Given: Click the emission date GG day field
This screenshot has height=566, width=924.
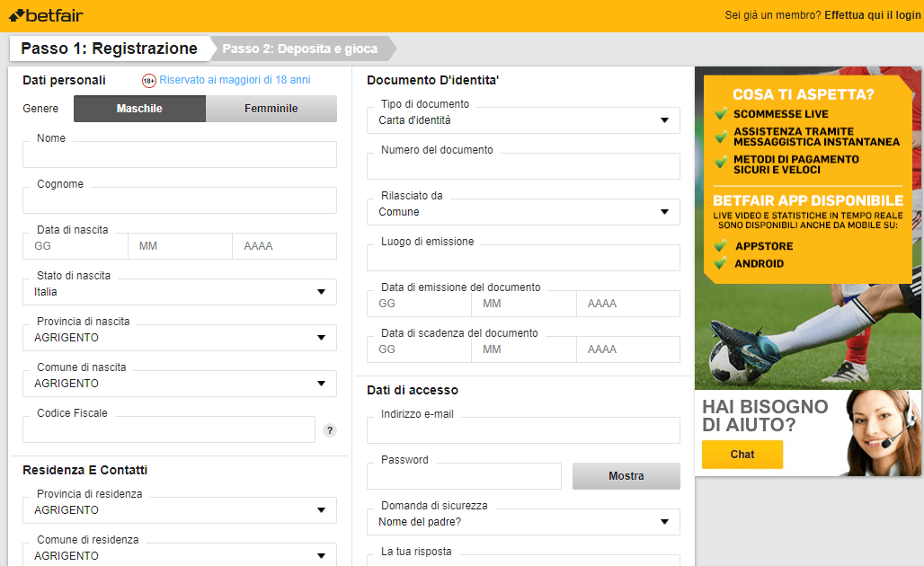Looking at the screenshot, I should [419, 304].
